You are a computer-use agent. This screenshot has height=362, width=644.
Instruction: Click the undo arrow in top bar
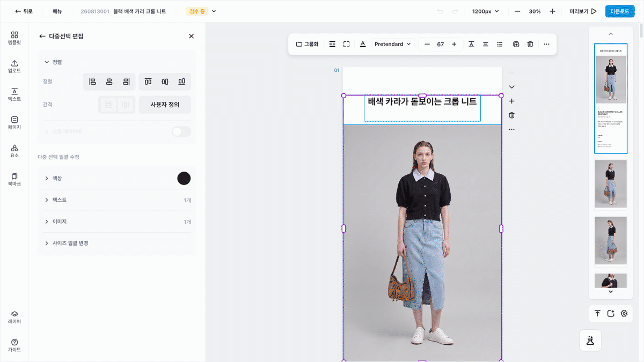[x=440, y=11]
